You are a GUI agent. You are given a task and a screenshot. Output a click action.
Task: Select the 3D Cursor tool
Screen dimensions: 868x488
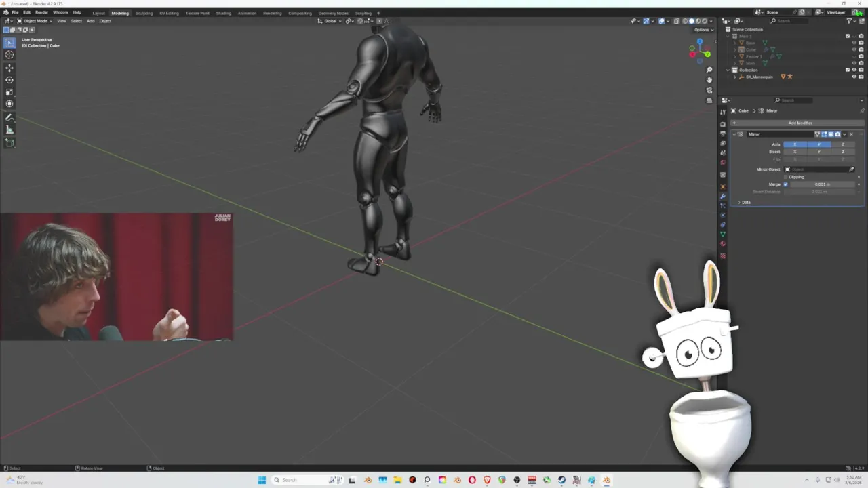(x=9, y=54)
